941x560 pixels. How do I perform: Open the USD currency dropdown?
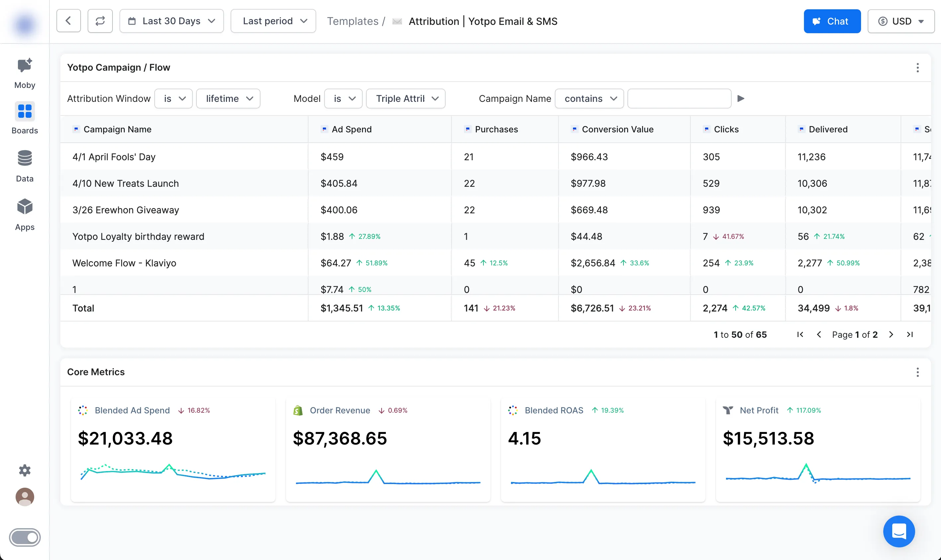[901, 21]
